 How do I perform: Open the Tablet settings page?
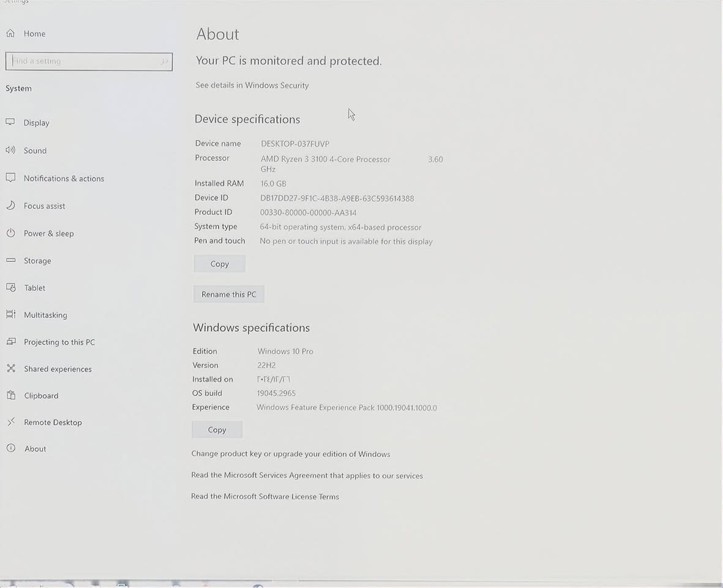coord(34,288)
